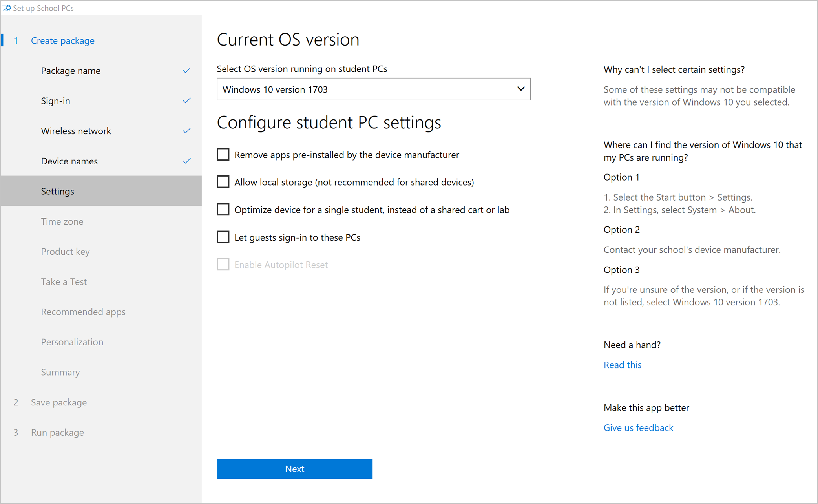Enable removing manufacturer pre-installed apps
818x504 pixels.
click(223, 155)
